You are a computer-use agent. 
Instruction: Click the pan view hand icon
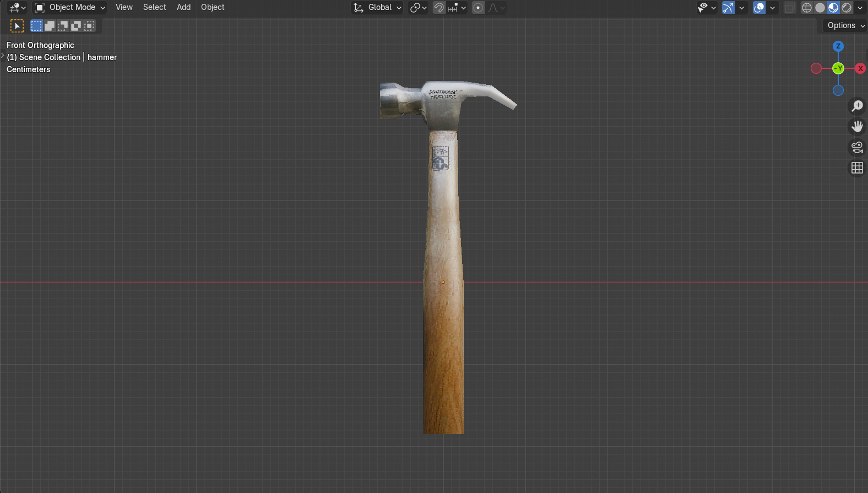(857, 127)
